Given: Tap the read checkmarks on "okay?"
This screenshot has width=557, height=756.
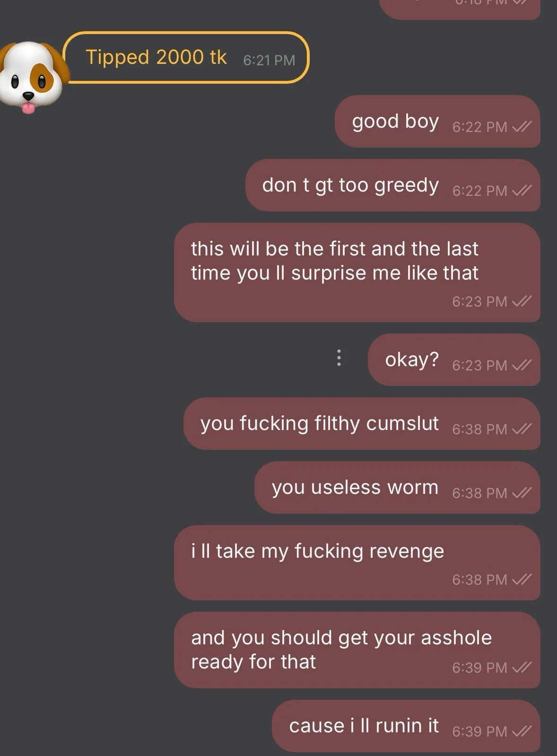Looking at the screenshot, I should tap(522, 365).
